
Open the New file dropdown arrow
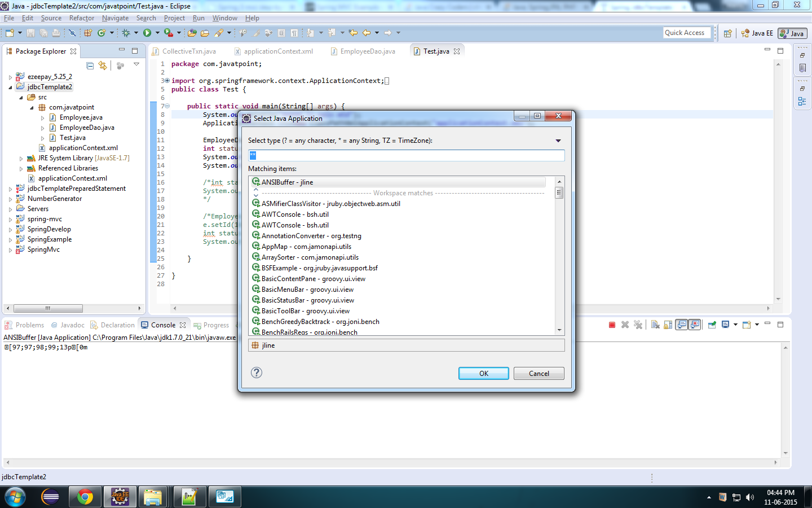20,33
